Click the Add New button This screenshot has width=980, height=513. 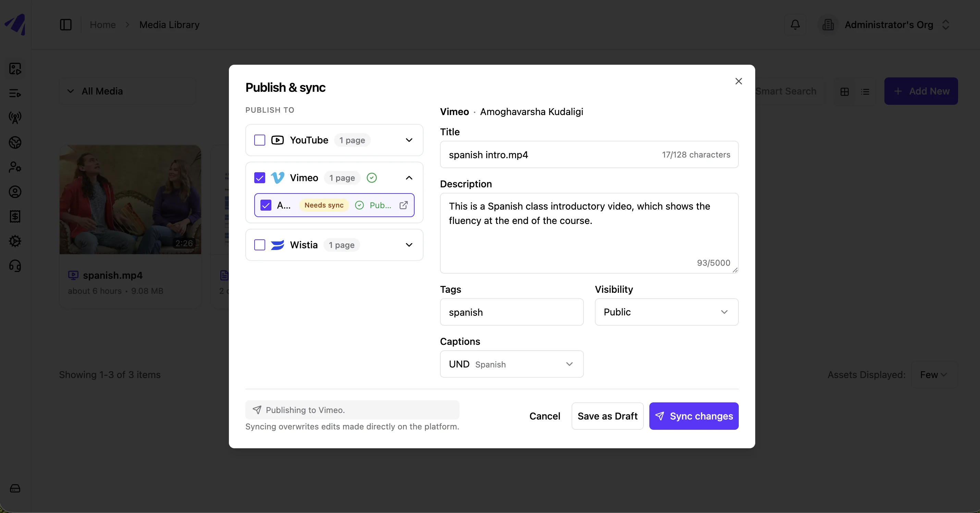(921, 92)
